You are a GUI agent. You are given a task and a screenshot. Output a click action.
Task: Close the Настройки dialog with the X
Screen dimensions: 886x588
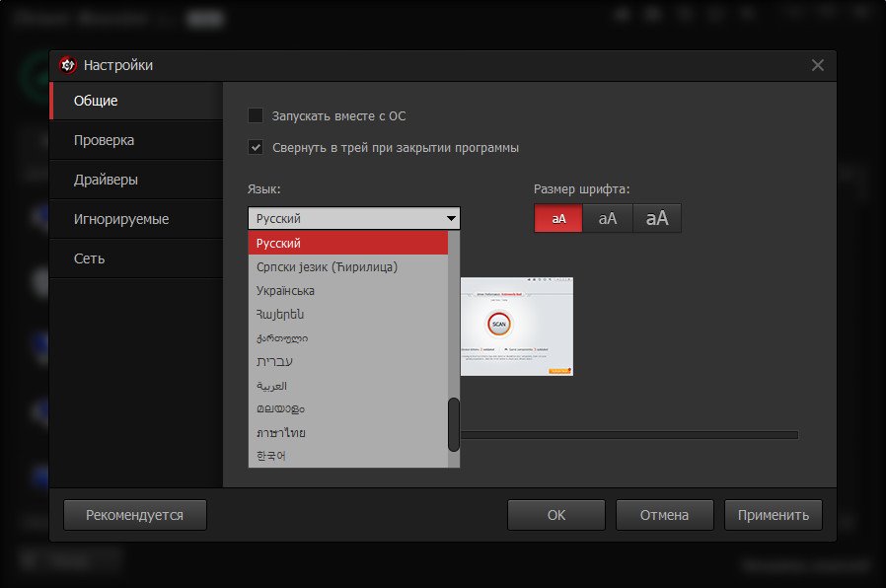click(817, 65)
